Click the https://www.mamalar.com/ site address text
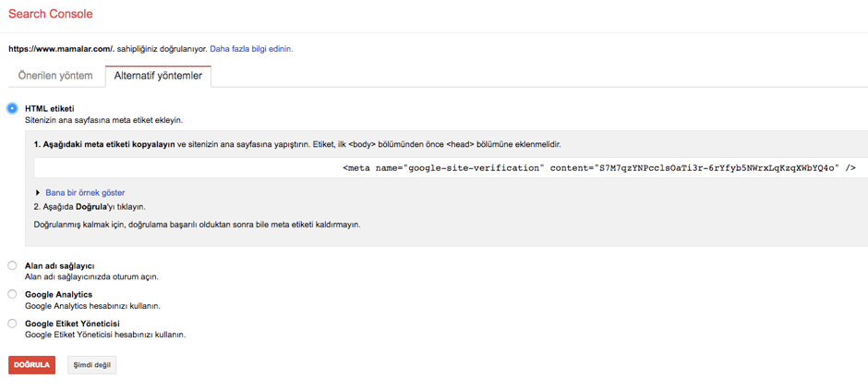Viewport: 868px width, 391px height. (60, 49)
